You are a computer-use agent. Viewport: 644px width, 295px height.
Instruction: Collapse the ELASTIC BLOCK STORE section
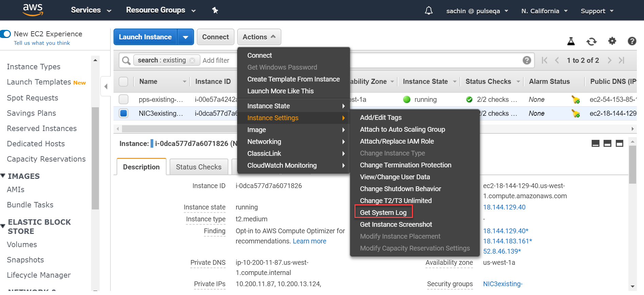coord(3,226)
